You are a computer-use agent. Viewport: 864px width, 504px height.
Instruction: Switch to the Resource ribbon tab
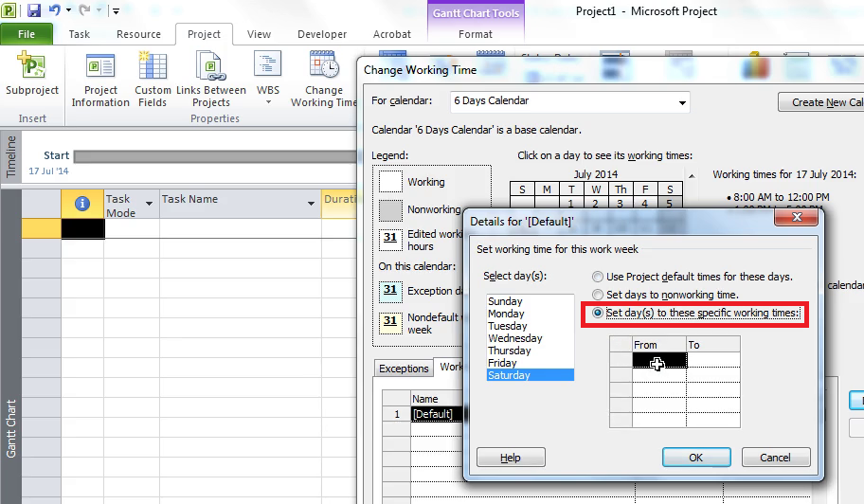click(x=139, y=34)
